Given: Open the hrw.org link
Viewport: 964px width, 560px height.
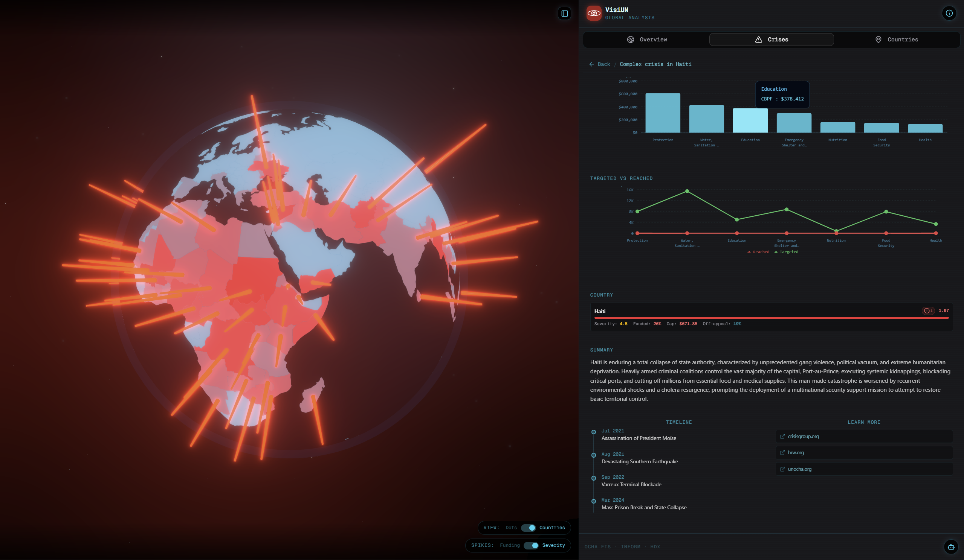Looking at the screenshot, I should coord(796,453).
